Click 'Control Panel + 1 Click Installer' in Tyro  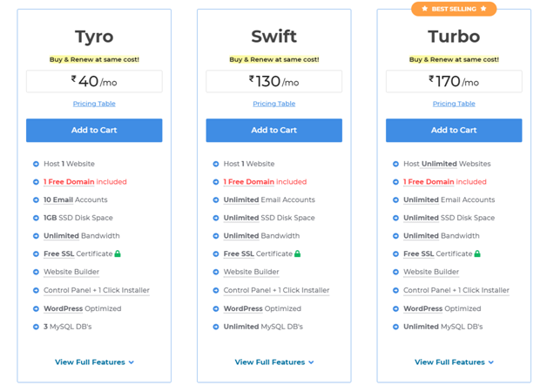(x=97, y=290)
